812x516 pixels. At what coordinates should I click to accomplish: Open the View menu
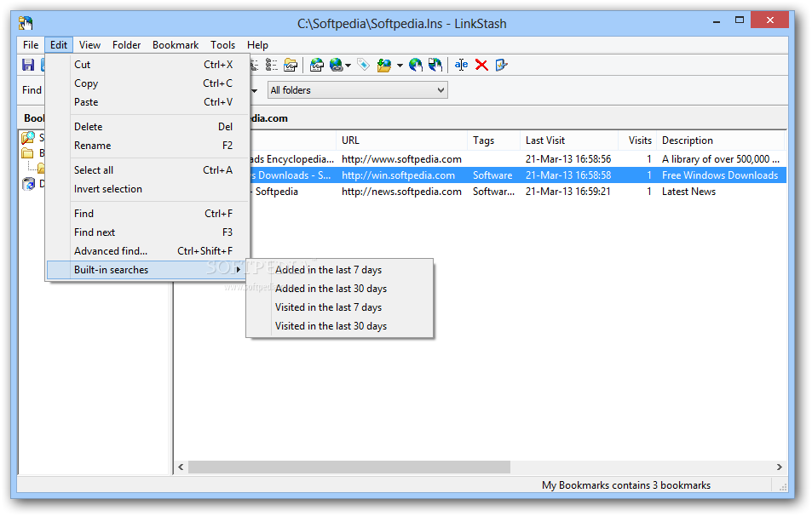coord(89,45)
